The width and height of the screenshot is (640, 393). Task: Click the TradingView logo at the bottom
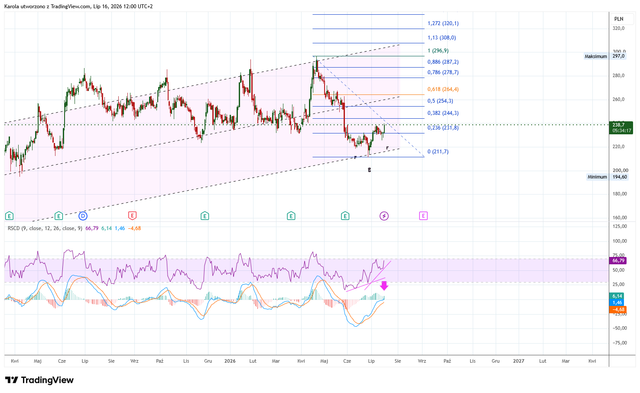[x=39, y=380]
